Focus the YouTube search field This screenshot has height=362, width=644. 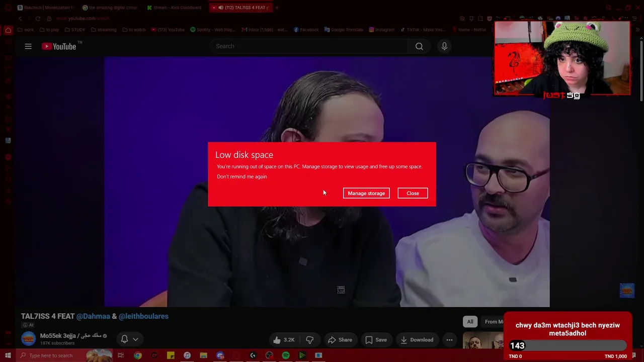click(x=308, y=46)
